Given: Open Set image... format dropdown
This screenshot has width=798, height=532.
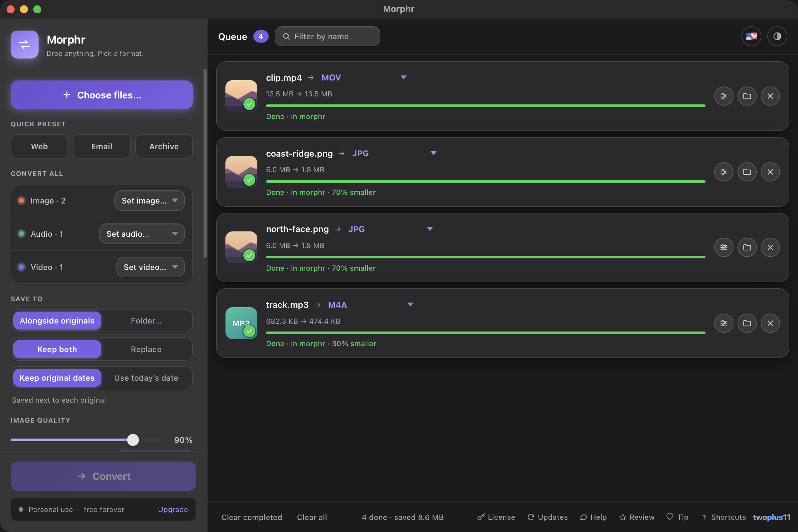Looking at the screenshot, I should [150, 200].
